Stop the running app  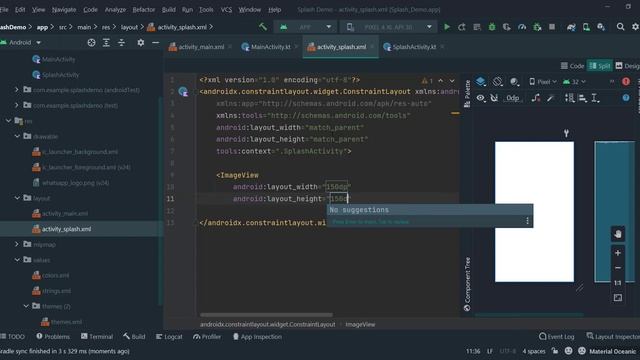552,27
